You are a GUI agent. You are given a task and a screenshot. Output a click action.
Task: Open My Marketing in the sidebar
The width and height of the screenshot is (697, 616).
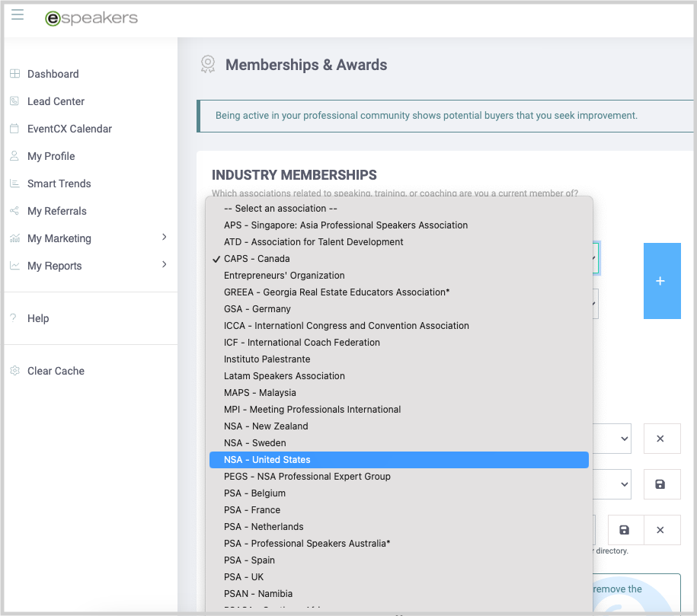tap(59, 238)
